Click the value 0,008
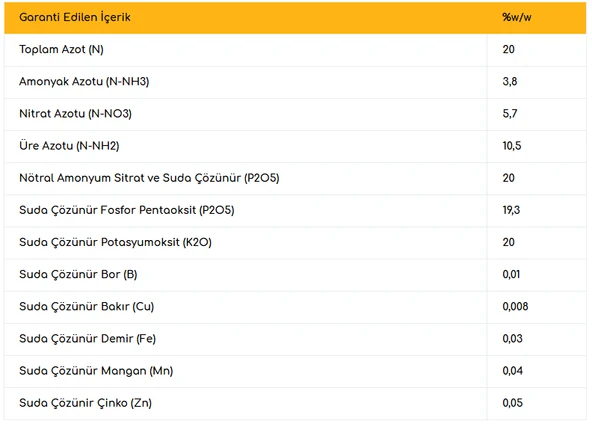The width and height of the screenshot is (592, 433). pyautogui.click(x=515, y=306)
